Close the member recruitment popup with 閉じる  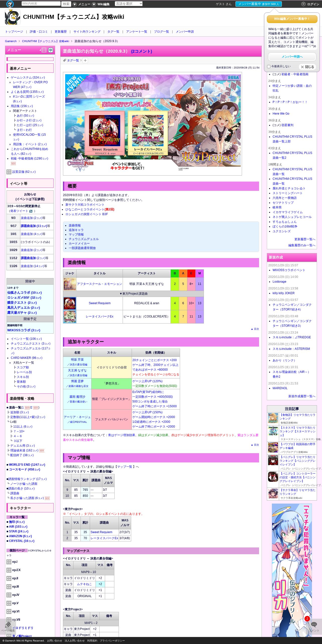coord(307,67)
